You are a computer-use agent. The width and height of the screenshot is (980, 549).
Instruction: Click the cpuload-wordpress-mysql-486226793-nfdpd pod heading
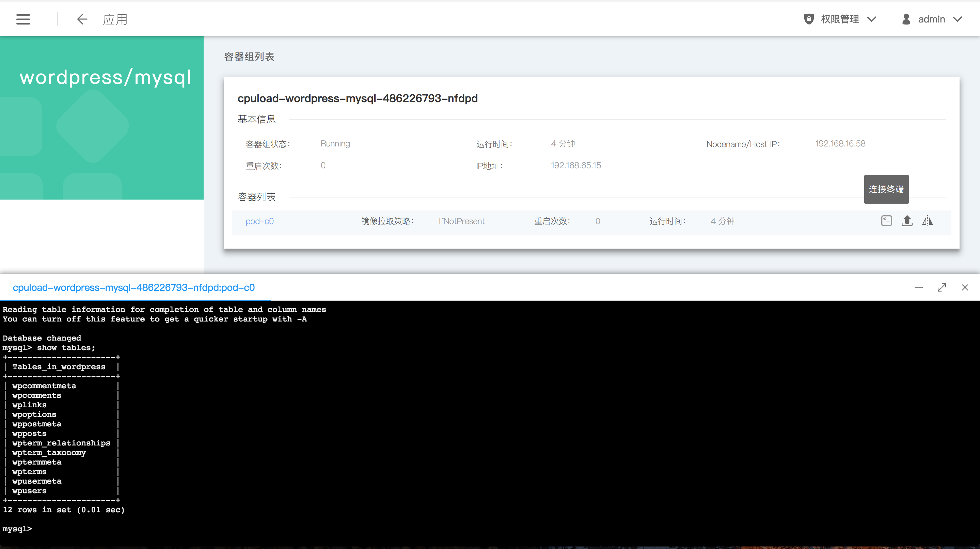(x=358, y=98)
